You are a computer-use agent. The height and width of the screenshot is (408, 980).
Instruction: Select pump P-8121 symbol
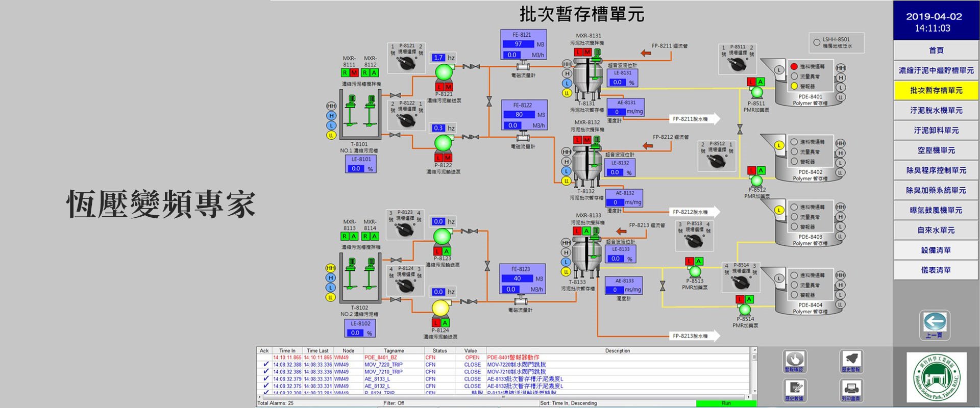click(x=444, y=72)
